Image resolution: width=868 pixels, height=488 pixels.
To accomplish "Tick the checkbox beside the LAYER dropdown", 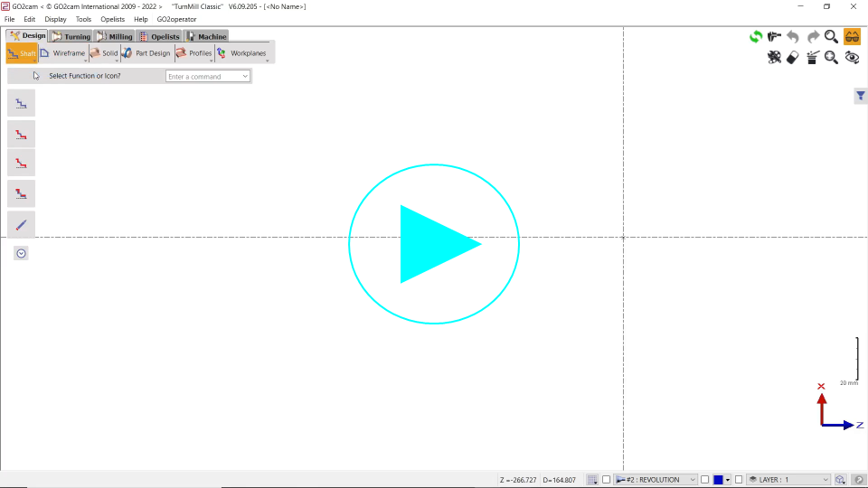I will (x=739, y=480).
